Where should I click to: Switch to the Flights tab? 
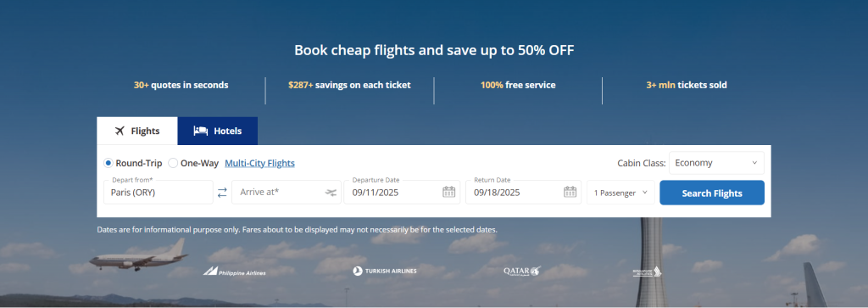click(137, 132)
